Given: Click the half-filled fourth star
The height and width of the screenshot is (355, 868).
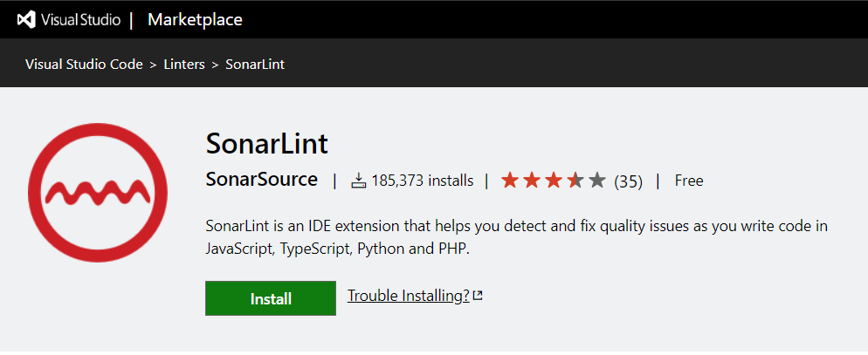Looking at the screenshot, I should (x=575, y=181).
